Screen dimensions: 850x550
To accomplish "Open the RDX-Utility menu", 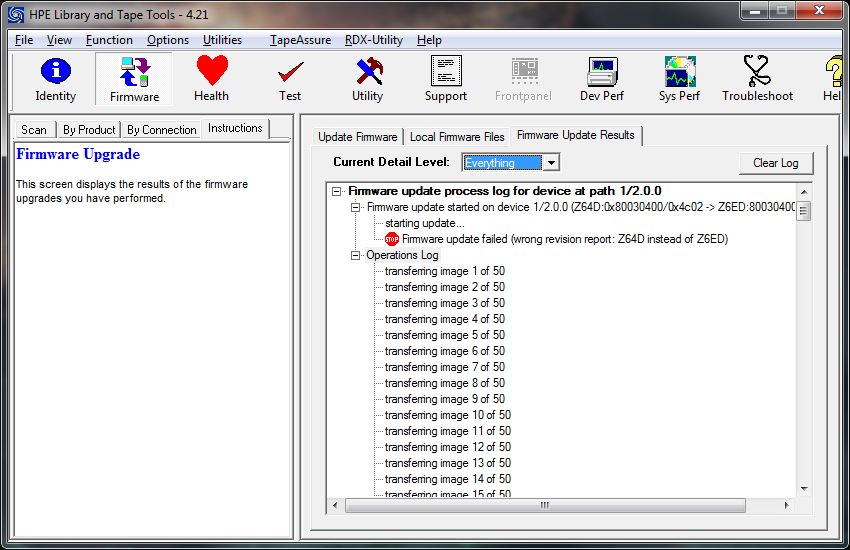I will coord(374,40).
